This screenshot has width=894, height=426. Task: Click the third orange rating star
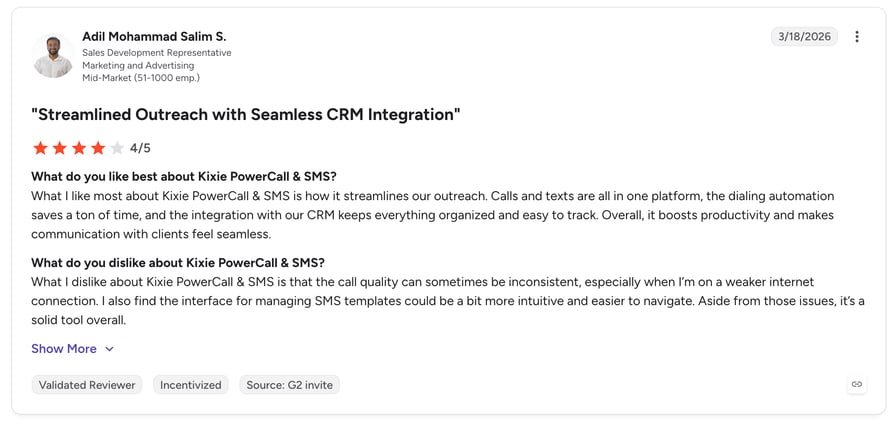click(79, 148)
